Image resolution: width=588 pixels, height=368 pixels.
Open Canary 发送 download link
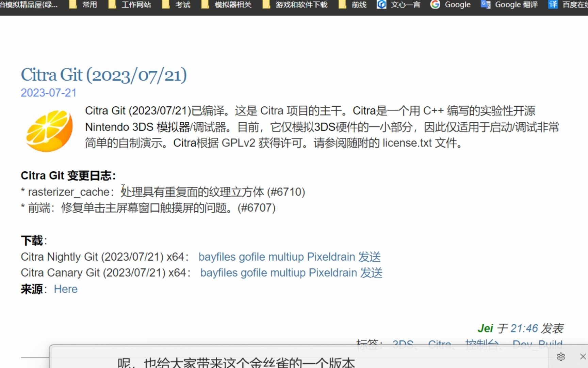[371, 273]
